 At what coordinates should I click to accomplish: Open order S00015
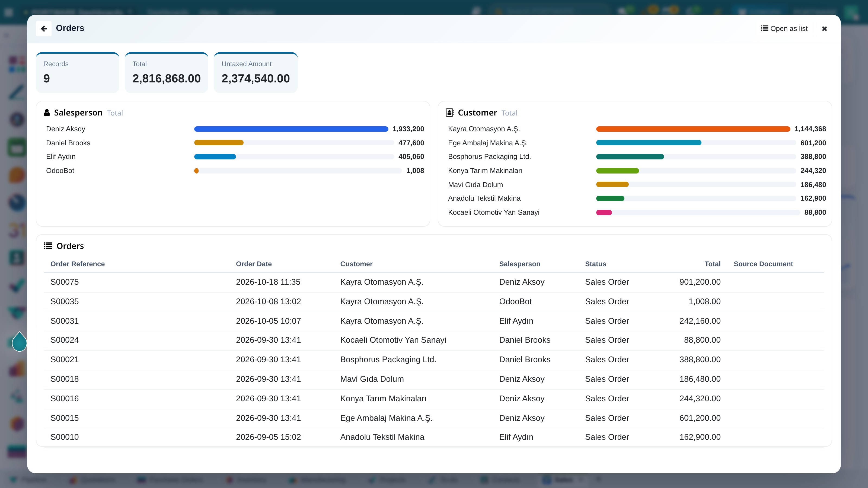434,418
